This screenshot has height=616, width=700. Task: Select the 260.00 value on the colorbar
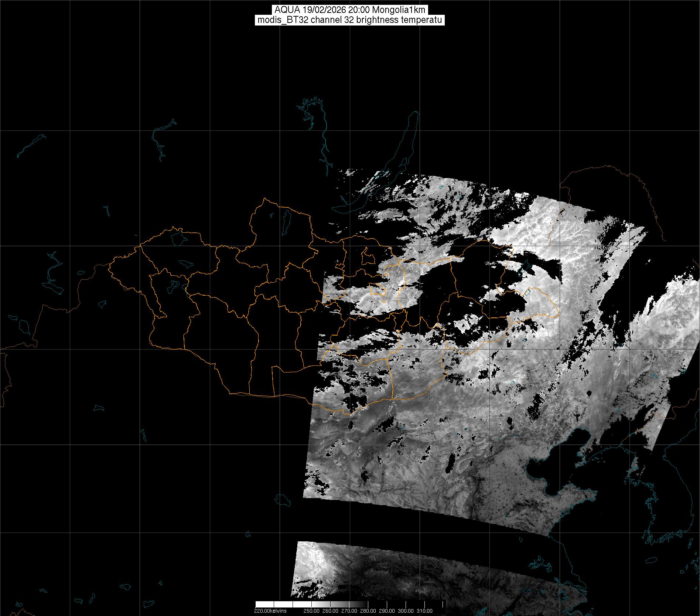pos(330,611)
